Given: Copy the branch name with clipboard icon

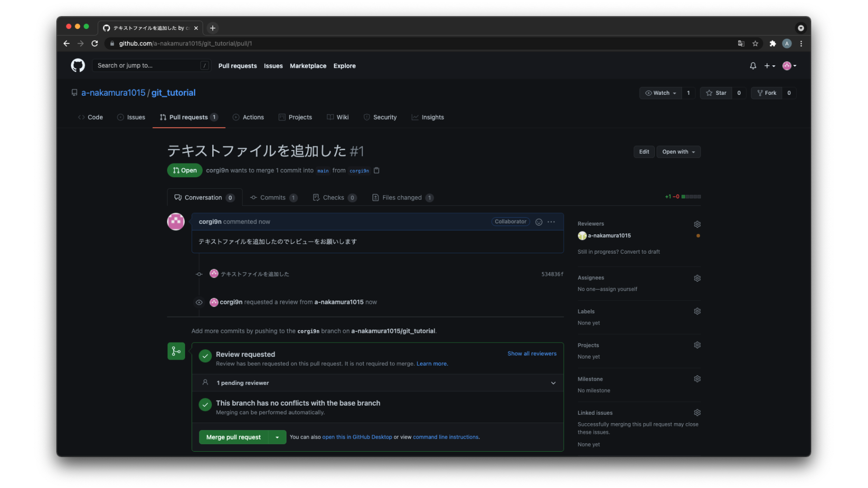Looking at the screenshot, I should (377, 170).
